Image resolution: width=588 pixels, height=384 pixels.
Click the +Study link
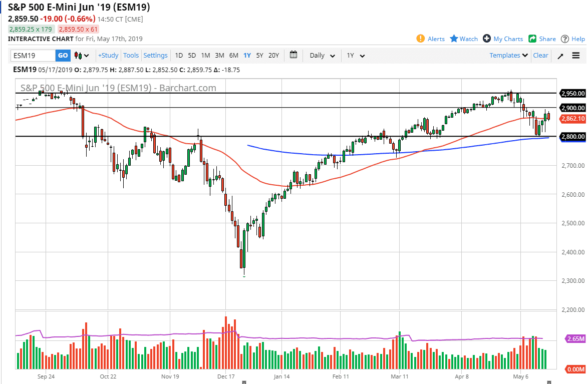coord(108,56)
